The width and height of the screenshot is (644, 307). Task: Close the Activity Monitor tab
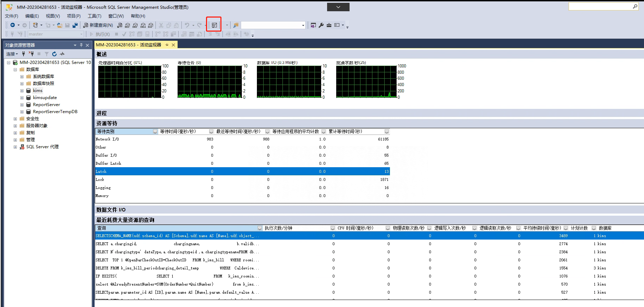coord(173,45)
